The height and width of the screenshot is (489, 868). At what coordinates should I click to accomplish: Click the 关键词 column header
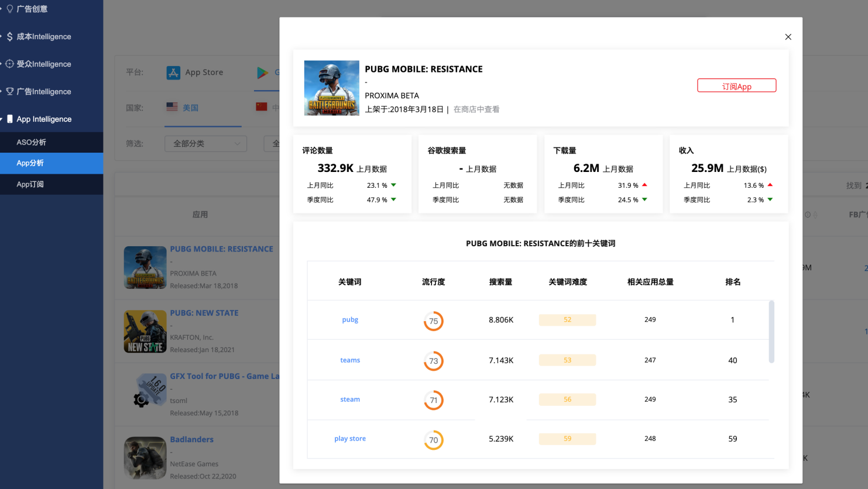[349, 282]
